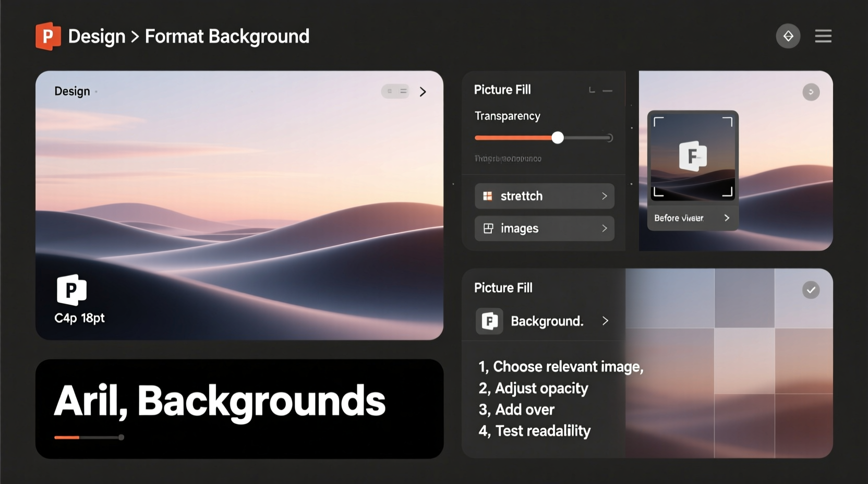
Task: Click the PowerPoint logo in the header
Action: [49, 36]
